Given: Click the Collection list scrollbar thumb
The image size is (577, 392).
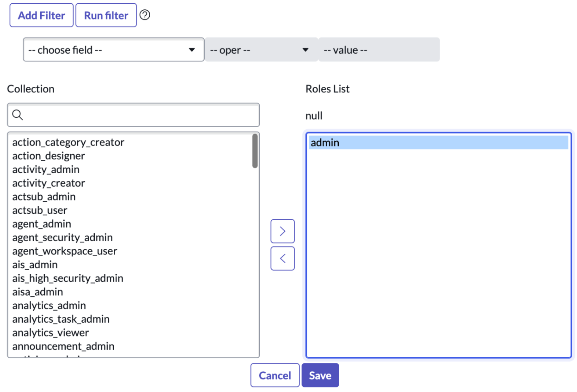Looking at the screenshot, I should click(x=255, y=151).
